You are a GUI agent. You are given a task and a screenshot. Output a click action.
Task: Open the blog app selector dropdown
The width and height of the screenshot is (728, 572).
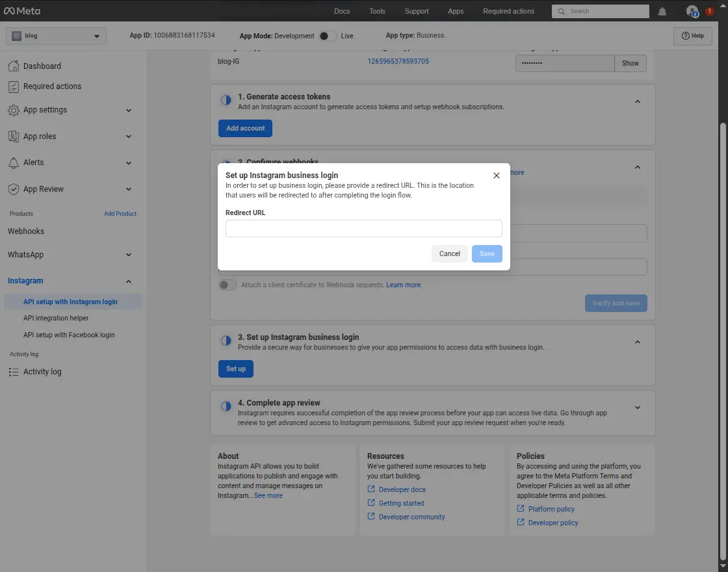coord(56,36)
